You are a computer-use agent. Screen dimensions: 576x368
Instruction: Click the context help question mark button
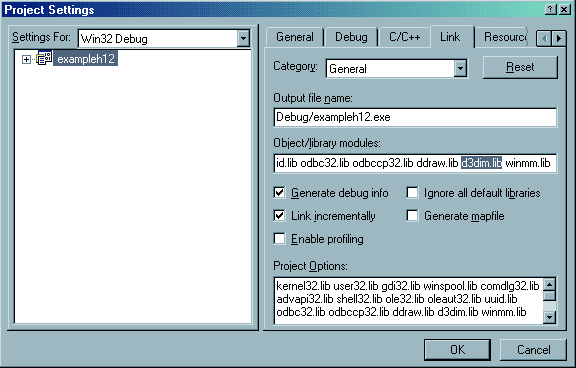(x=551, y=9)
